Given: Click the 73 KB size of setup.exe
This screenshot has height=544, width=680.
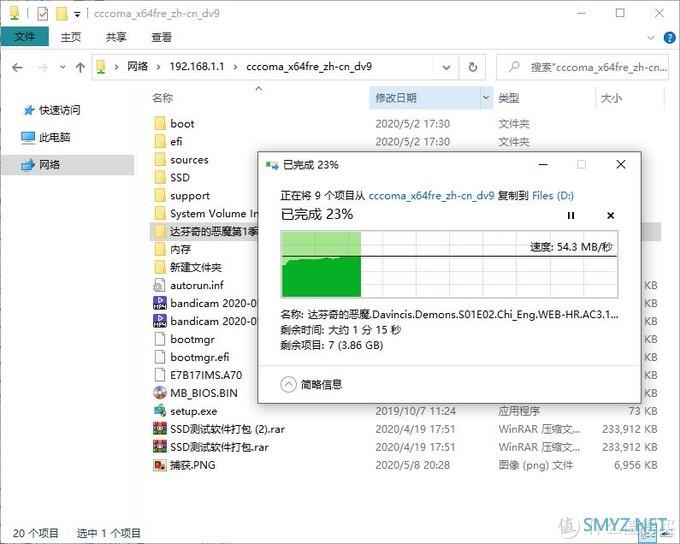Looking at the screenshot, I should pyautogui.click(x=643, y=411).
